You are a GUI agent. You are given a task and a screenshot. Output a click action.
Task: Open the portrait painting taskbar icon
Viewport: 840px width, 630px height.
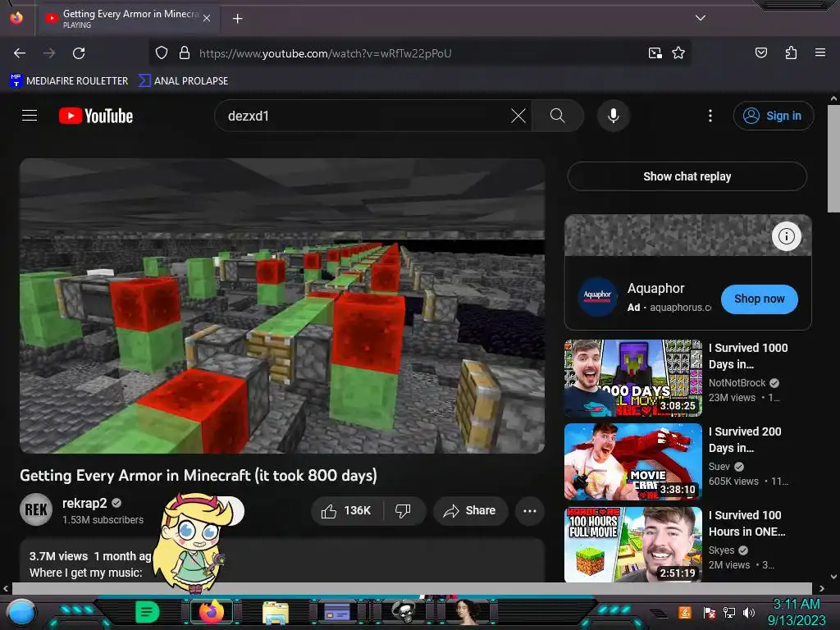point(467,612)
